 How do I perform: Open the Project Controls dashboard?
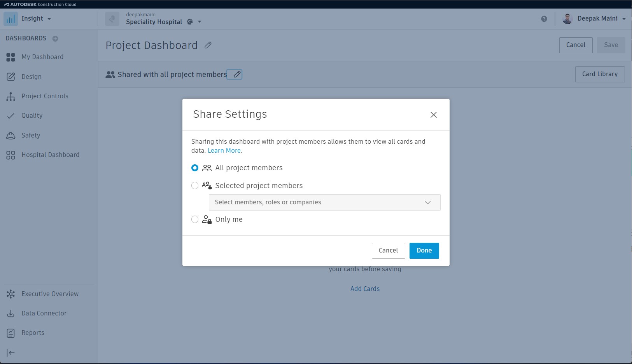tap(45, 96)
